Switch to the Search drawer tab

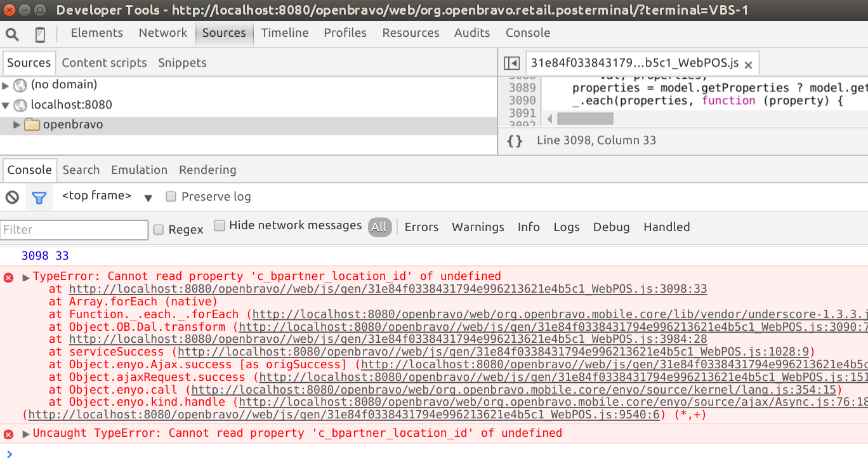[81, 170]
